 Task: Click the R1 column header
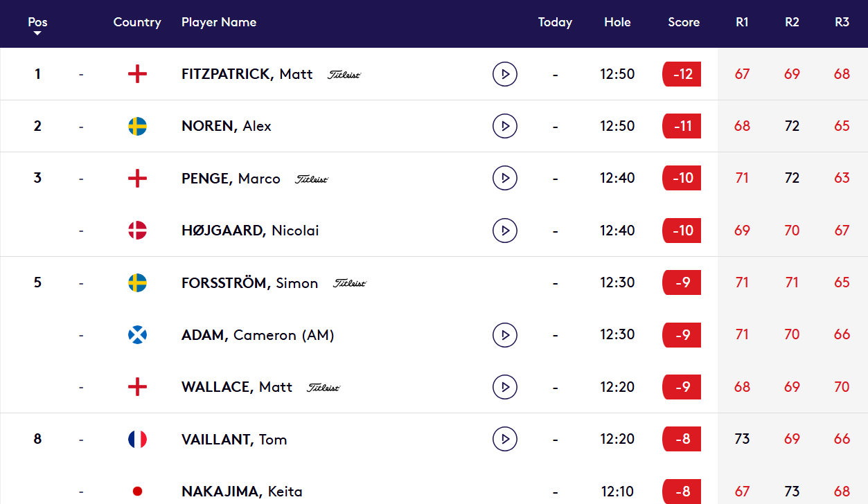click(742, 22)
